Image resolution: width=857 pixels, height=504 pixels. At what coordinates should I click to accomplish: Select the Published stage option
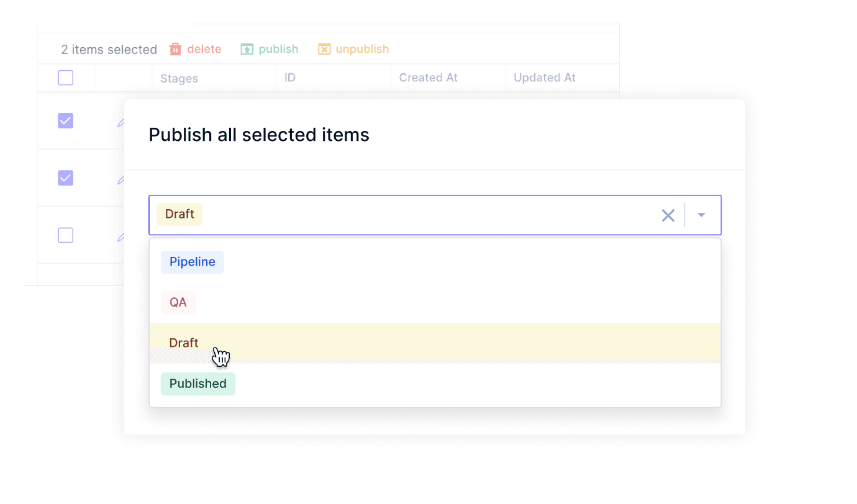tap(198, 384)
